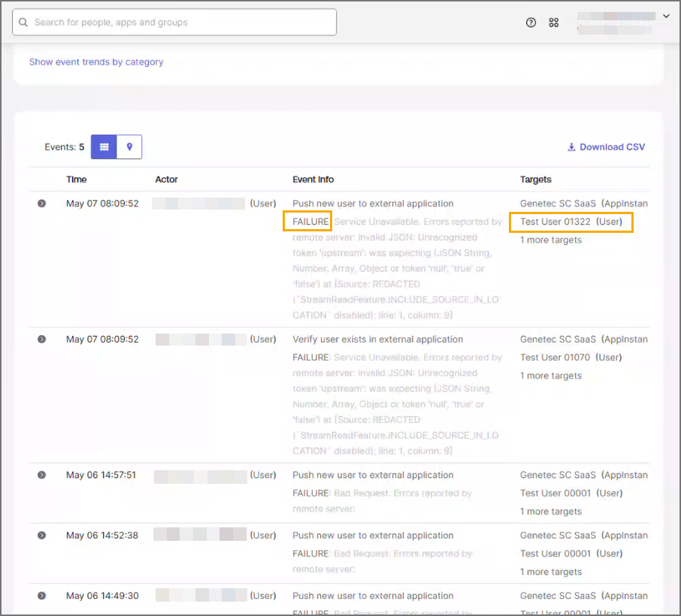Open Genetec SC SaaS target in 14:49:30 event
This screenshot has height=616, width=681.
pos(584,596)
